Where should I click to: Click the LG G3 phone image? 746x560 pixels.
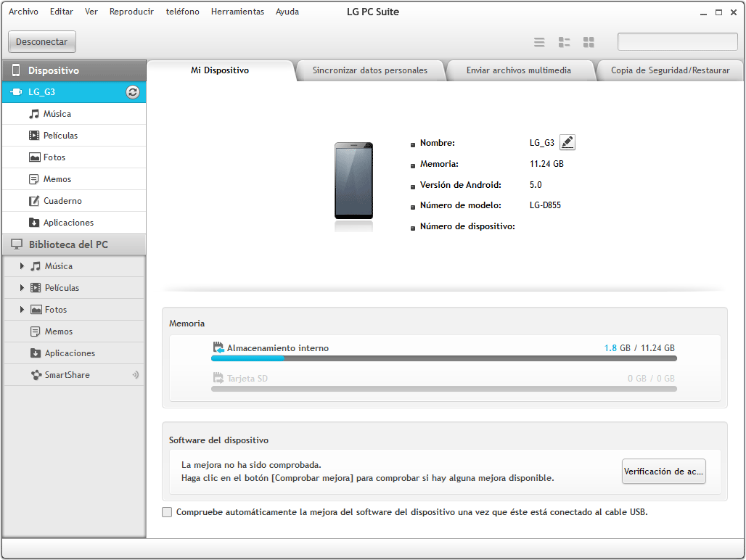tap(353, 181)
